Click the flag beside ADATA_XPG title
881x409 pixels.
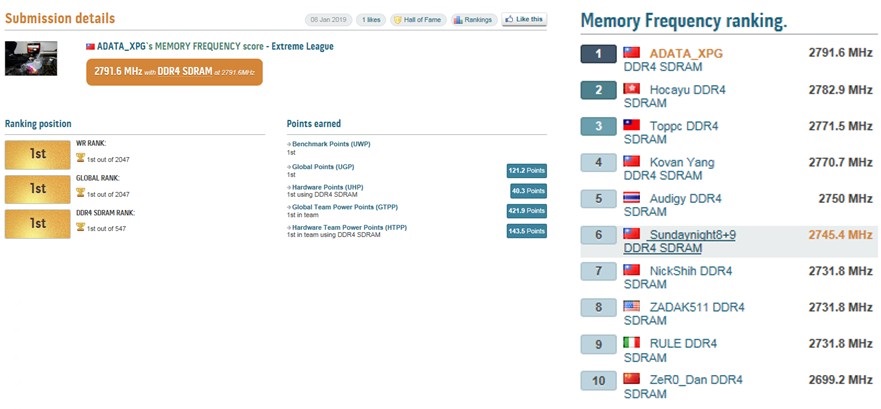click(x=90, y=47)
